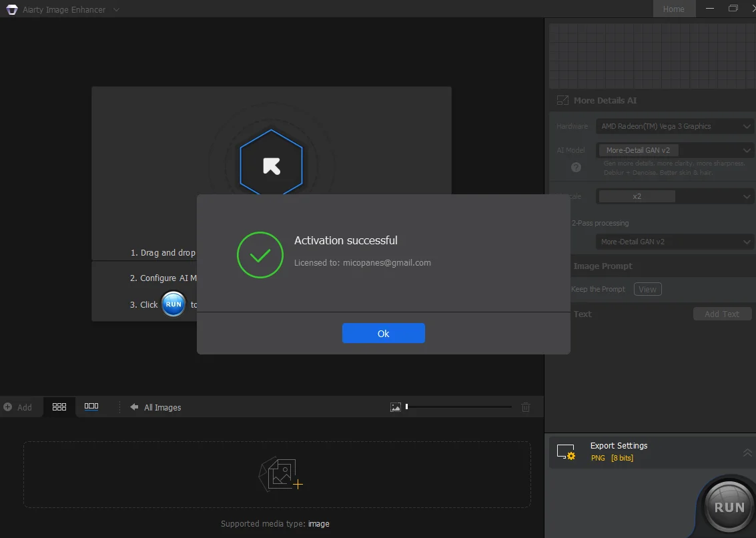Click the green activation success checkmark icon
Viewport: 756px width, 538px height.
click(260, 255)
